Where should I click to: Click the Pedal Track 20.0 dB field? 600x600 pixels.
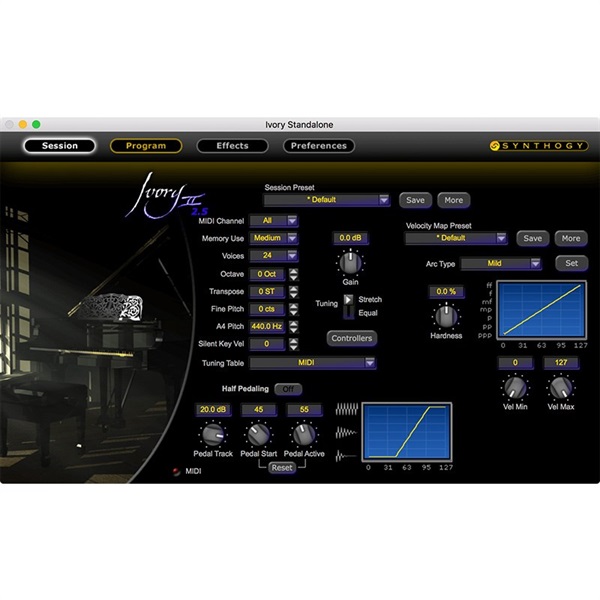[x=213, y=409]
